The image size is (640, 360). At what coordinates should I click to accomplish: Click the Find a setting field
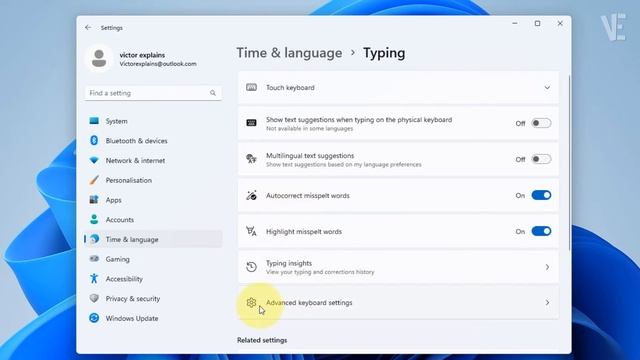pyautogui.click(x=153, y=93)
